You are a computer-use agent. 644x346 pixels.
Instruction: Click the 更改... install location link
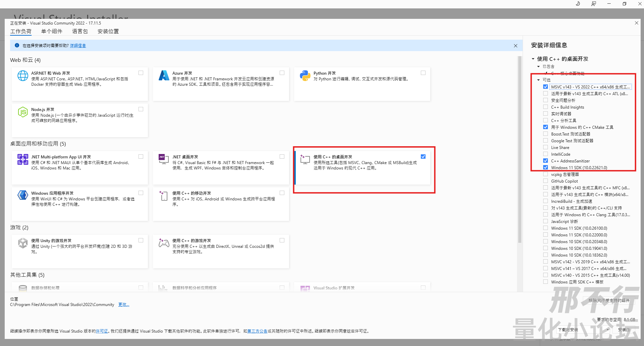(123, 305)
